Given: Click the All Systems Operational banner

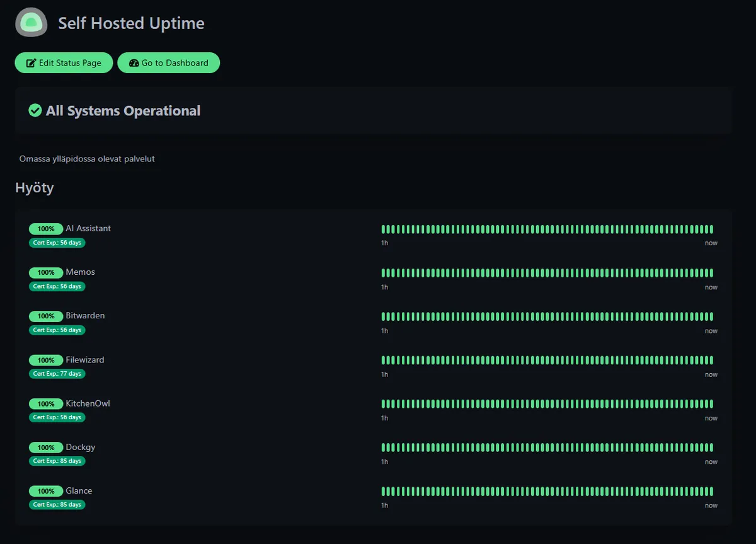Looking at the screenshot, I should [123, 110].
